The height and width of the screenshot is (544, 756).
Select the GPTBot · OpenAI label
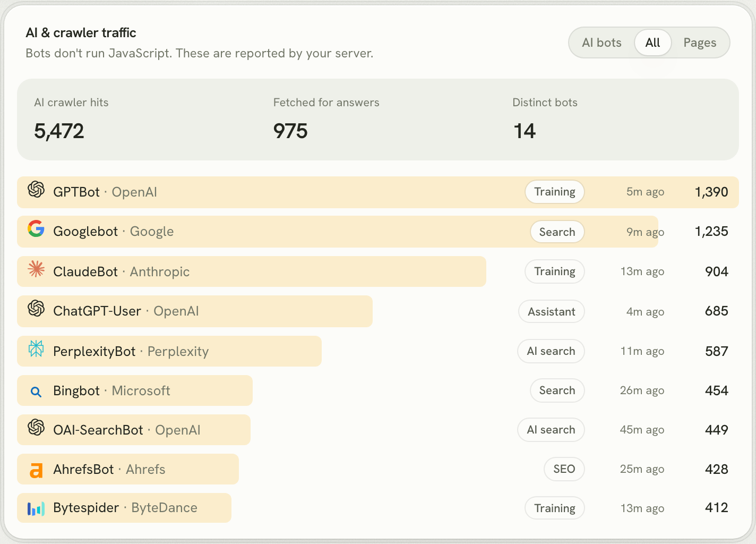pyautogui.click(x=105, y=192)
